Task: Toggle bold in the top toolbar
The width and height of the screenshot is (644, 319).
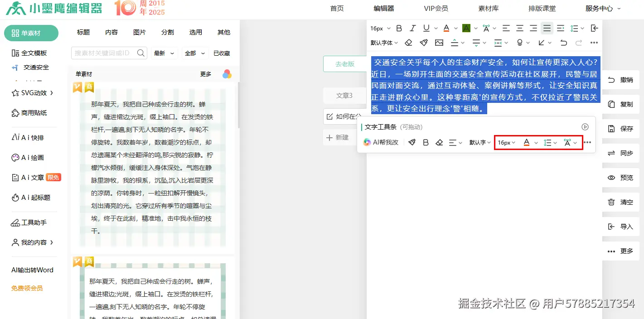Action: click(x=399, y=28)
